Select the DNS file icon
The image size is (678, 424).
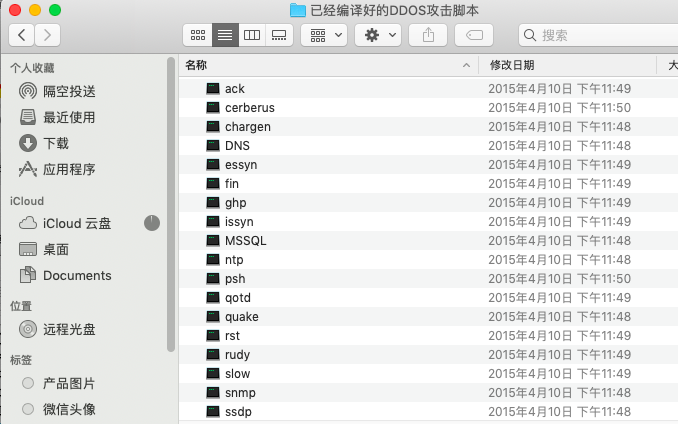click(x=213, y=146)
